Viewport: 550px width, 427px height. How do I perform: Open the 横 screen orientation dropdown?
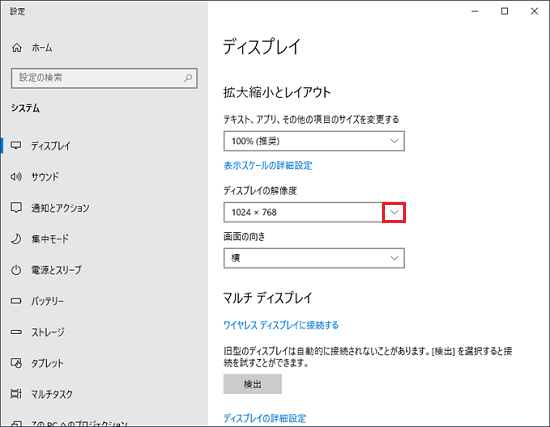(314, 258)
